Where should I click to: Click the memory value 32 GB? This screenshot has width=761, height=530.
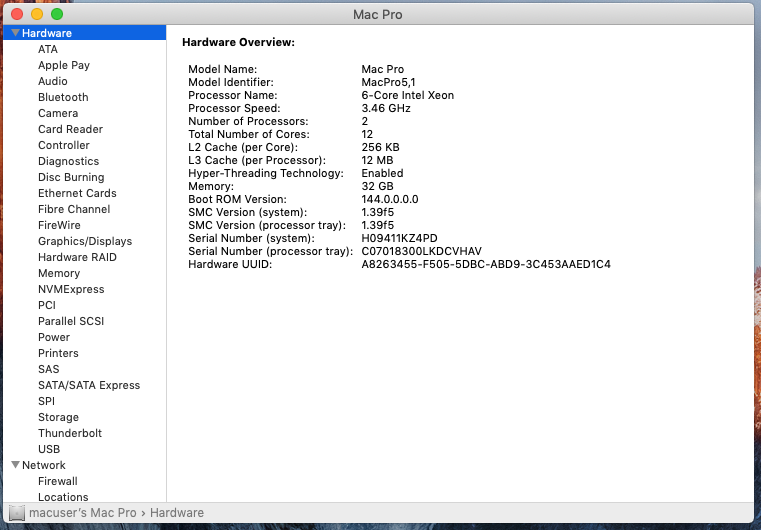pyautogui.click(x=377, y=186)
